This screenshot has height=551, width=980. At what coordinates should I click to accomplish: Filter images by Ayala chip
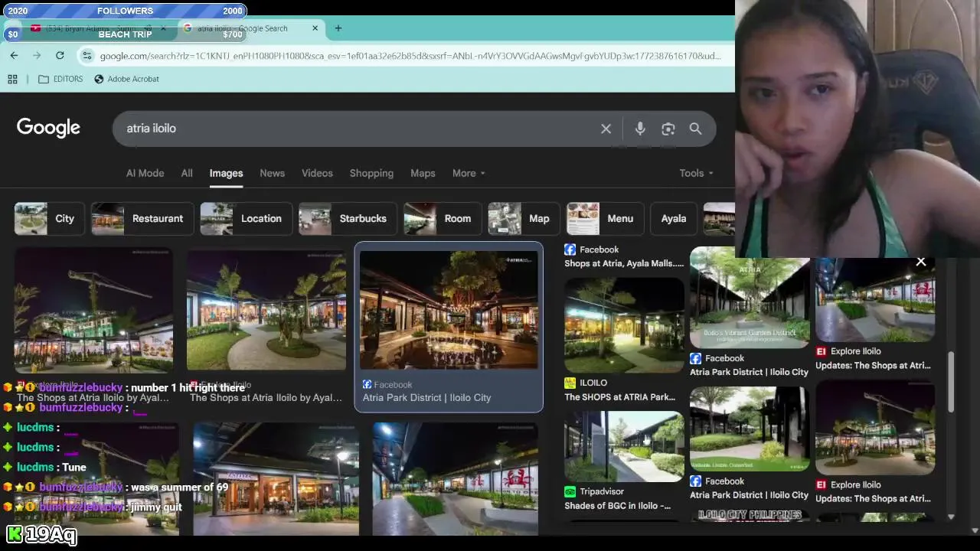click(673, 218)
